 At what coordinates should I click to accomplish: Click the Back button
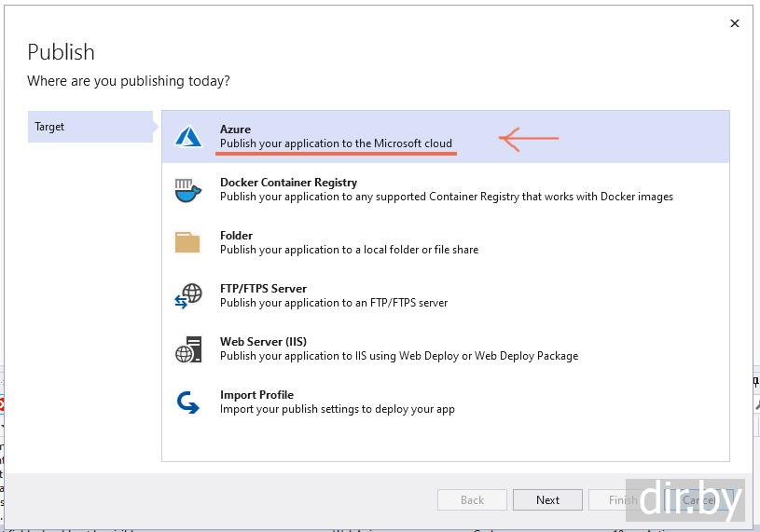(472, 500)
